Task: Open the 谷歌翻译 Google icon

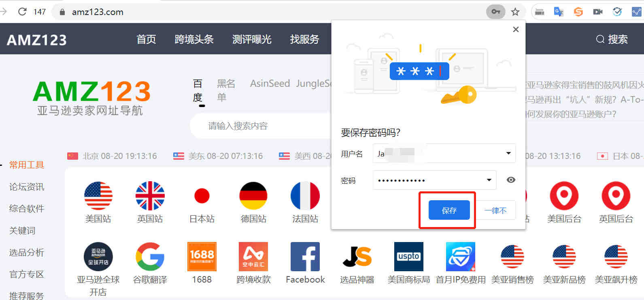Action: [150, 257]
